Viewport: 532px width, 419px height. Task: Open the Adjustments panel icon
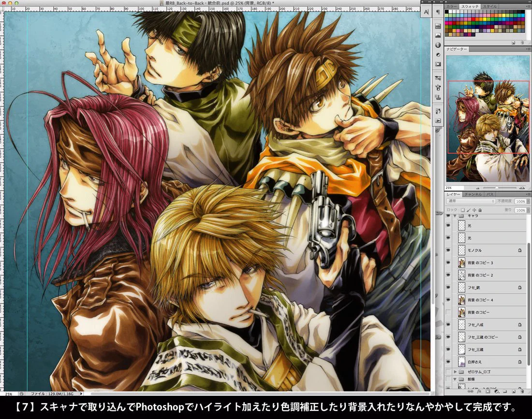pyautogui.click(x=438, y=55)
